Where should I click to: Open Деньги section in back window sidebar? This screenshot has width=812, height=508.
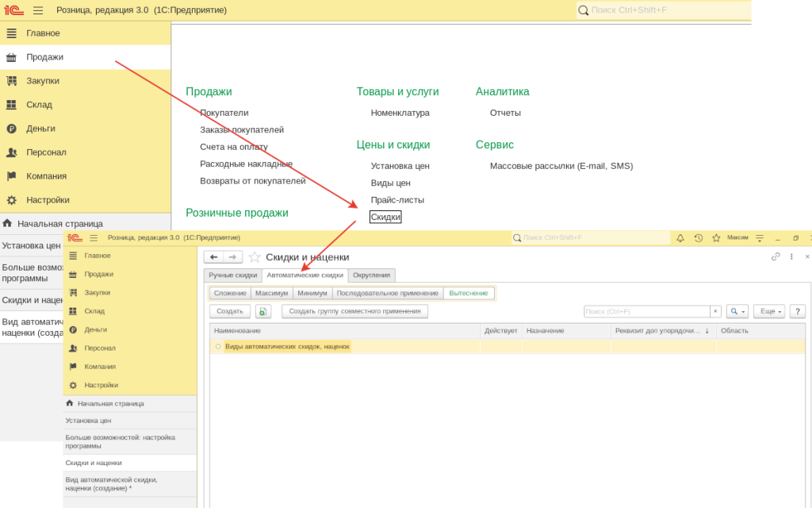point(86,129)
